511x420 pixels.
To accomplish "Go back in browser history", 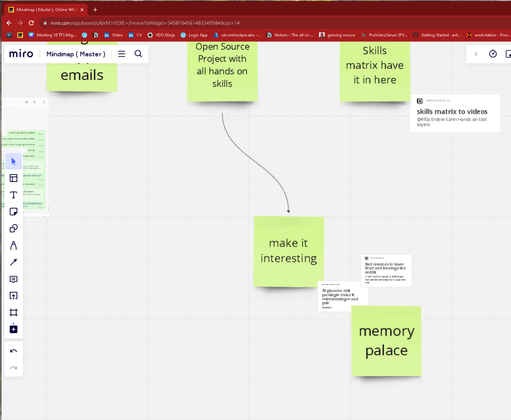I will [9, 23].
